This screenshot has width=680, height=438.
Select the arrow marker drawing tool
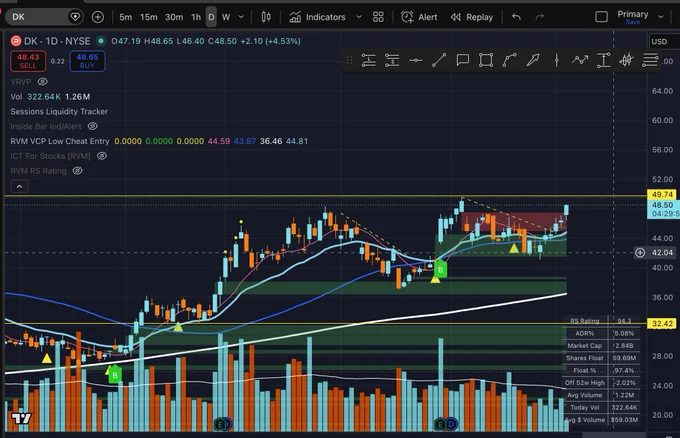[533, 60]
